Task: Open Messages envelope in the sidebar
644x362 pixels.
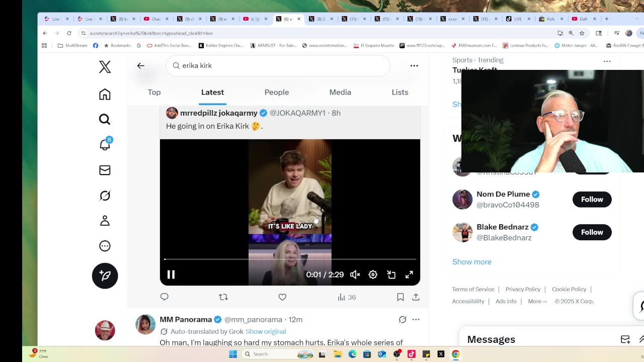Action: pyautogui.click(x=105, y=170)
